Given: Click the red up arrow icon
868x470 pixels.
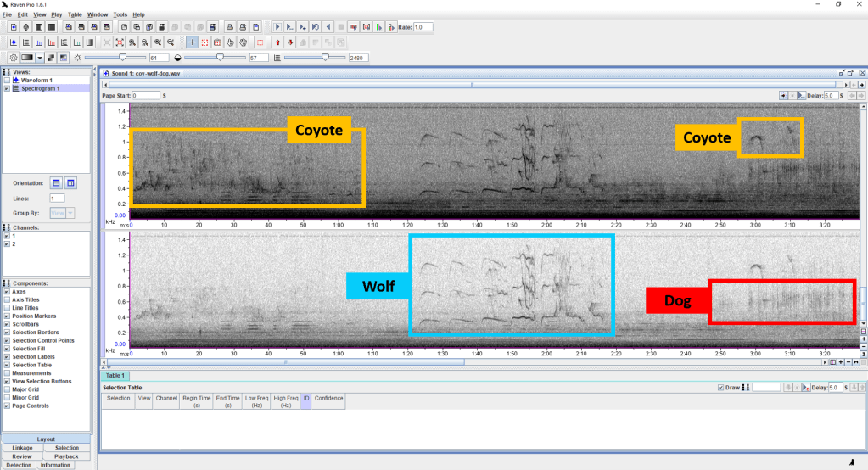Looking at the screenshot, I should coord(277,42).
